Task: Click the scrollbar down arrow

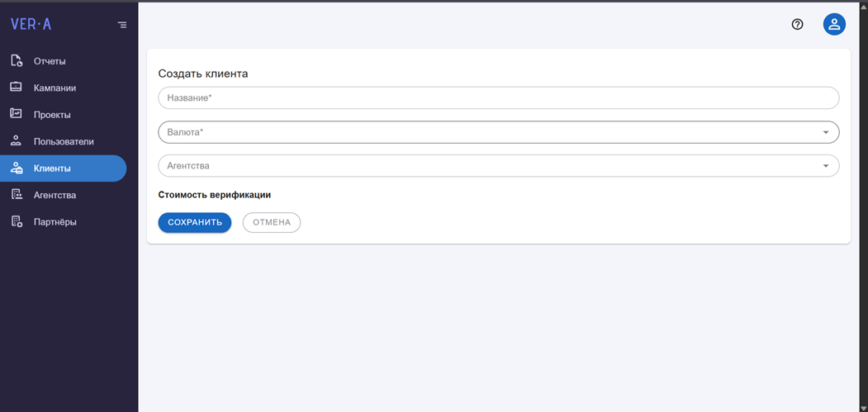Action: 864,408
